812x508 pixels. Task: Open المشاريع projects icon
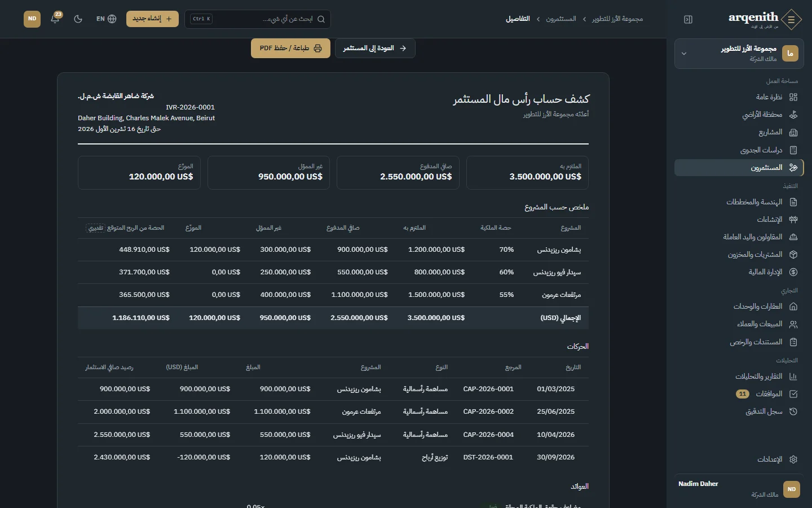tap(793, 132)
